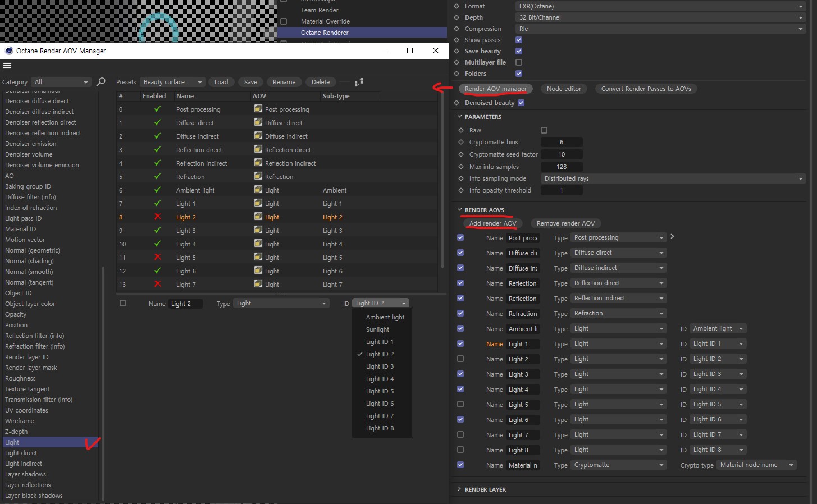Open the Depth dropdown 32 Bit/Channel
This screenshot has height=504, width=817.
click(x=661, y=17)
